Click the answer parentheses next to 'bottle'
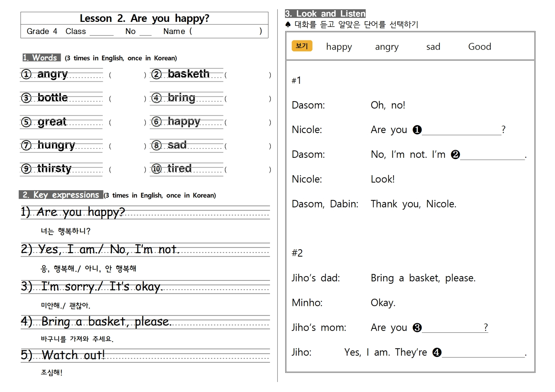The image size is (555, 392). point(128,99)
